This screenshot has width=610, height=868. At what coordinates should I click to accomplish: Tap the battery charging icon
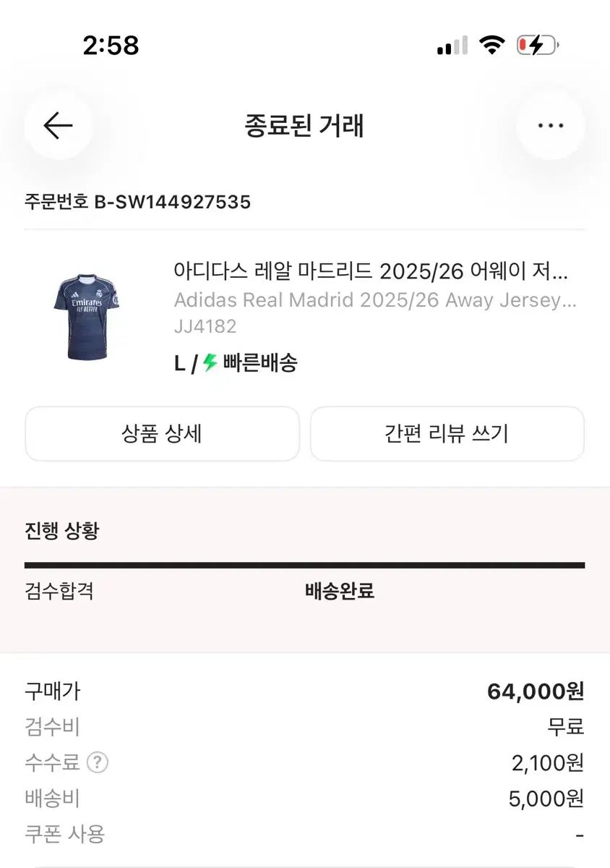click(537, 46)
